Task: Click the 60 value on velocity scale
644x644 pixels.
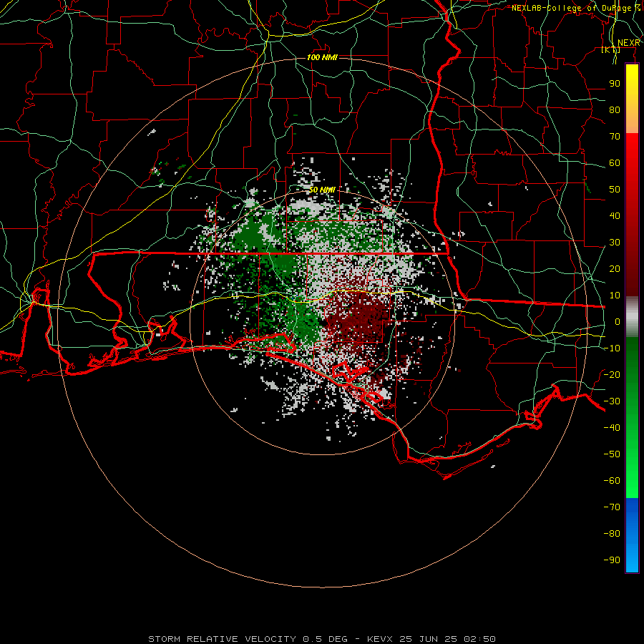Action: pyautogui.click(x=615, y=162)
